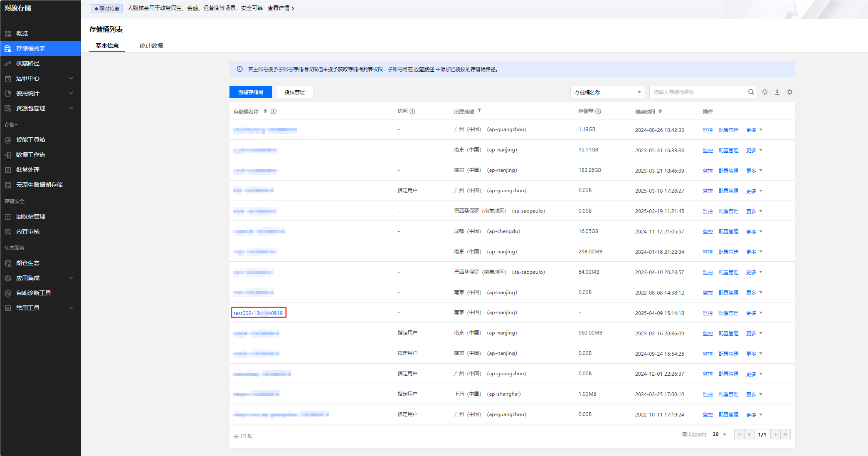Viewport: 868px width, 456px height.
Task: Click the 授权管理 button
Action: pos(295,92)
